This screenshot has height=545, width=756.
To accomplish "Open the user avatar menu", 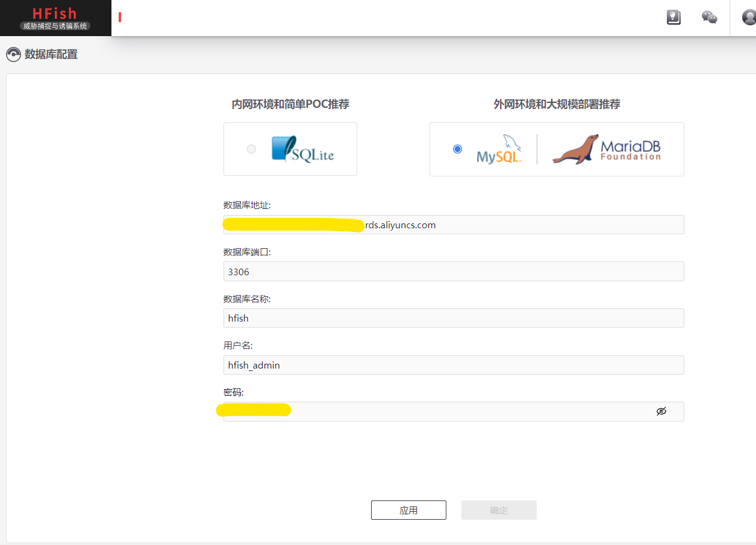I will coord(749,17).
